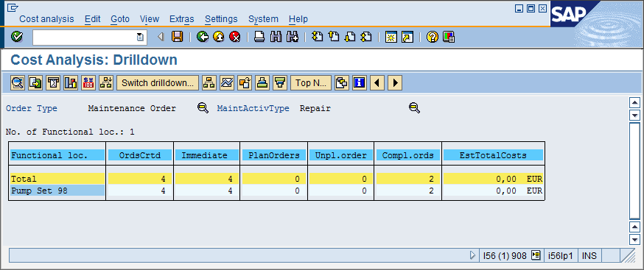Open the system info list icon in status bar
This screenshot has height=270, width=644.
(x=535, y=255)
